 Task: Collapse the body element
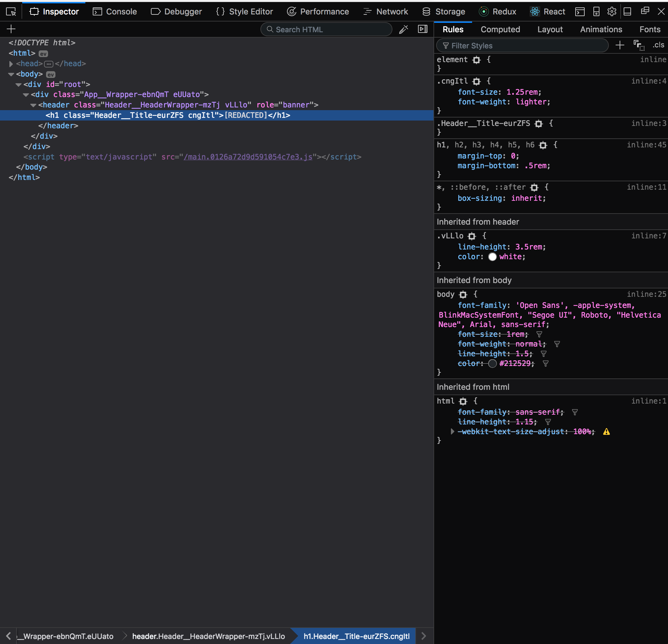click(x=11, y=74)
